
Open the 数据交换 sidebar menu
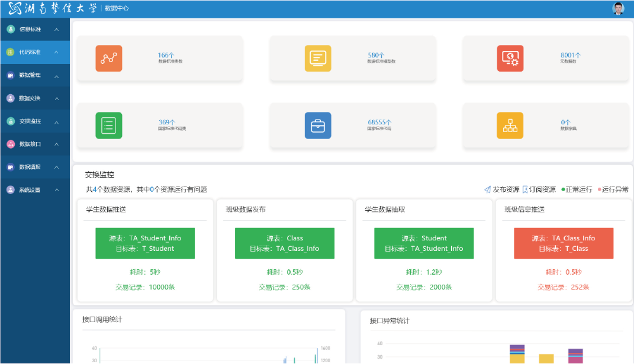coord(30,98)
